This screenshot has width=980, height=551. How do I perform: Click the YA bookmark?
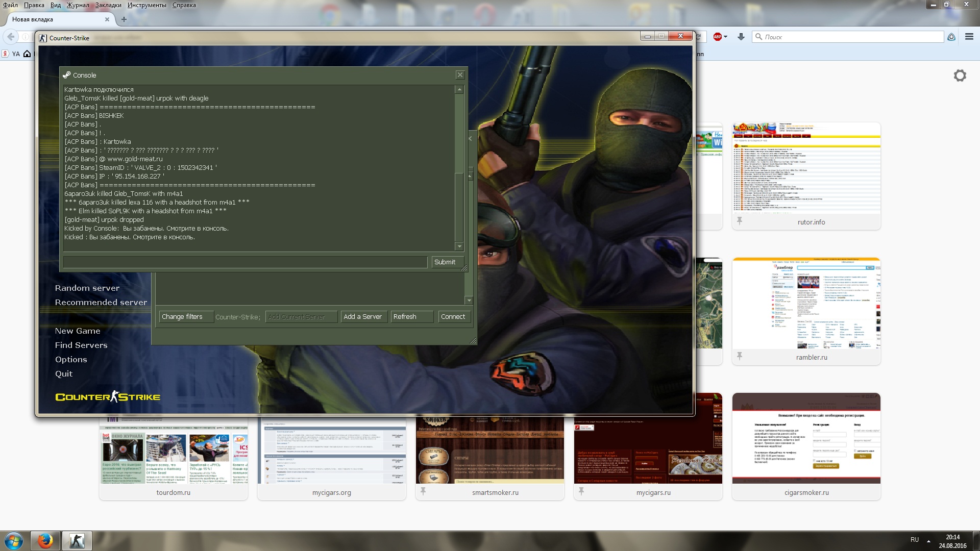pyautogui.click(x=11, y=54)
